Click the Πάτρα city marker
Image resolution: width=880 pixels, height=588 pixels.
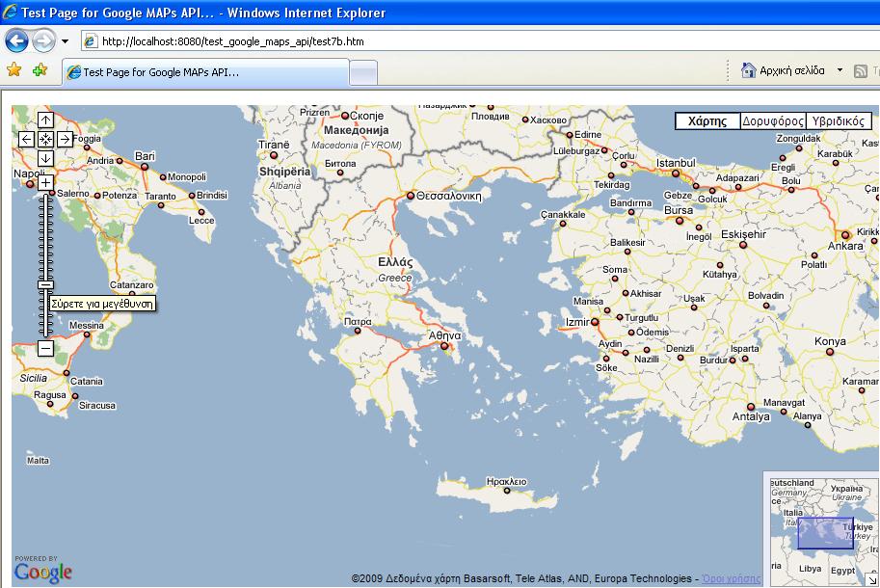[x=357, y=331]
